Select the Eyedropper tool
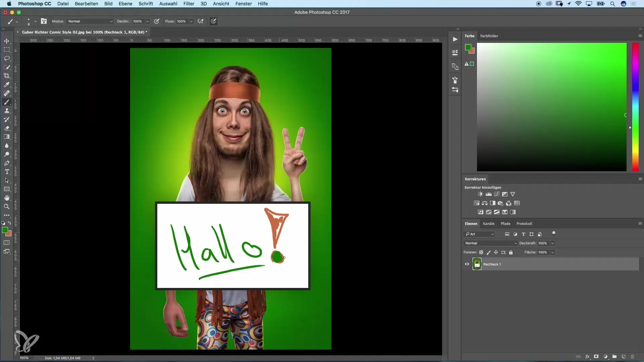This screenshot has height=362, width=644. 7,84
